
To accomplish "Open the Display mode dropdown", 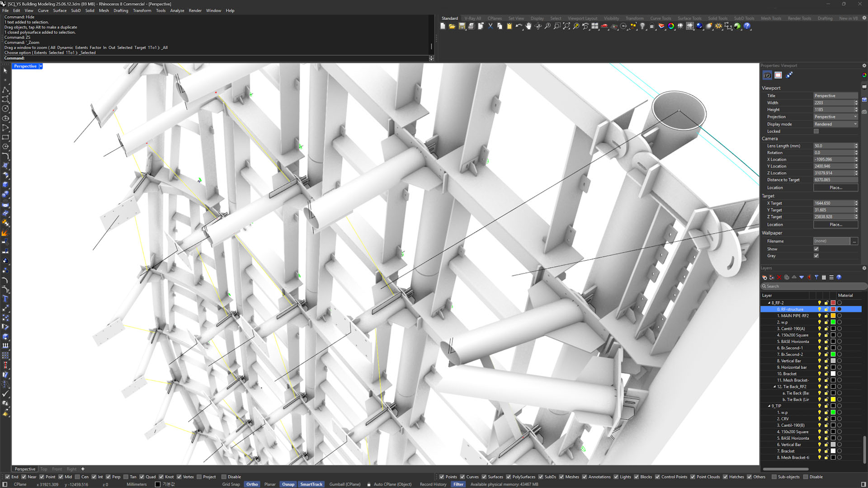I will [835, 124].
